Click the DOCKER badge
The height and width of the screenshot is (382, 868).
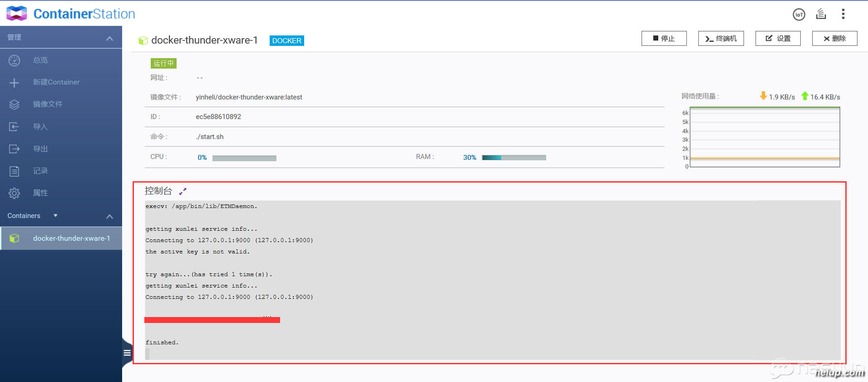pos(287,41)
